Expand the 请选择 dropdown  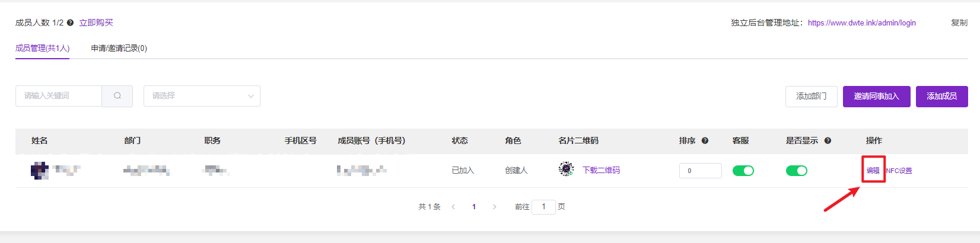point(202,96)
